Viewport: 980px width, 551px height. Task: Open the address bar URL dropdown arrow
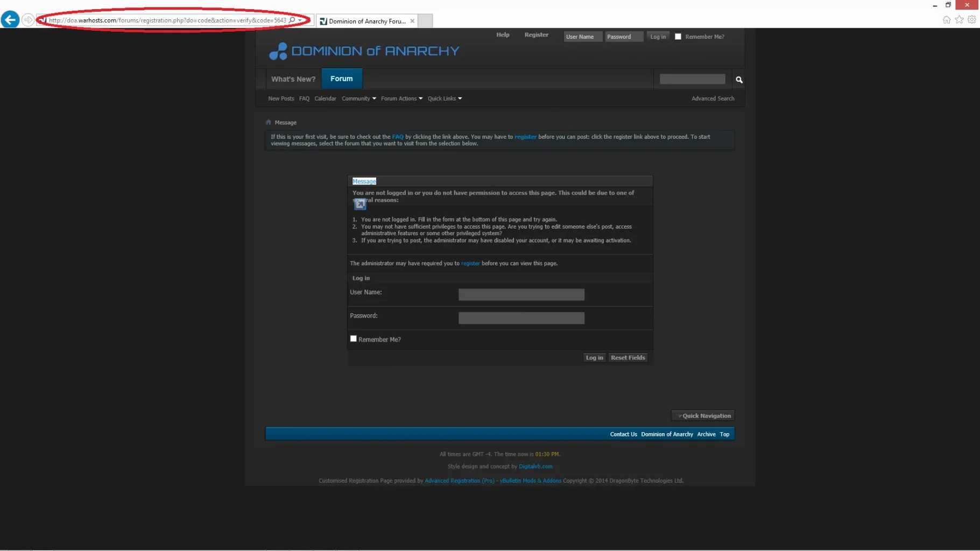point(300,20)
